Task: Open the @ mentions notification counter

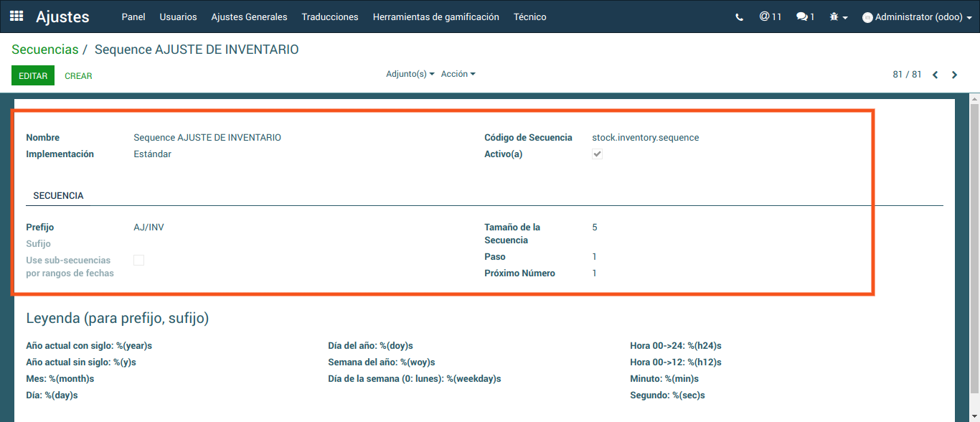Action: click(x=770, y=17)
